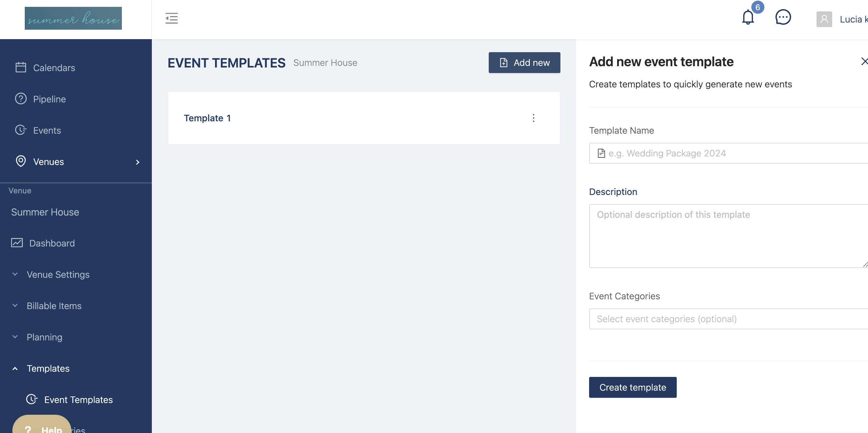Click the Add new button
This screenshot has width=868, height=433.
(x=524, y=63)
